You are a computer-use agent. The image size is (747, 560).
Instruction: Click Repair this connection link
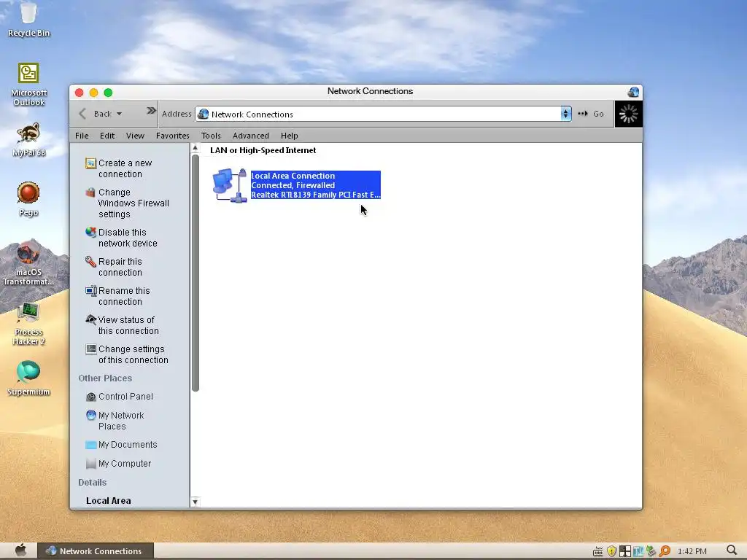120,267
